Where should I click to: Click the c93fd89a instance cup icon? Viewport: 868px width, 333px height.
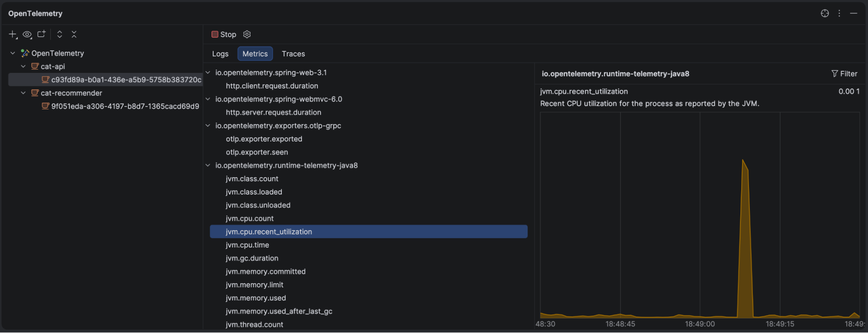tap(45, 79)
